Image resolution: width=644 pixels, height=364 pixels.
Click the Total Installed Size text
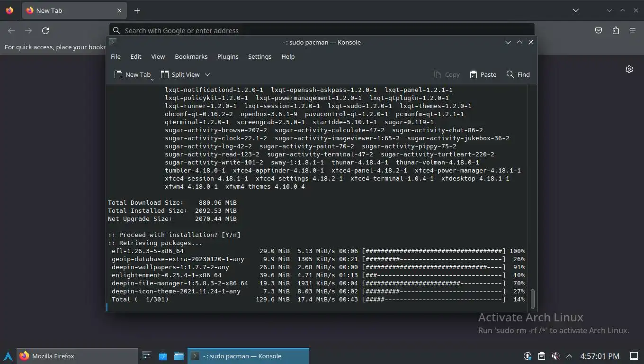[x=172, y=211]
